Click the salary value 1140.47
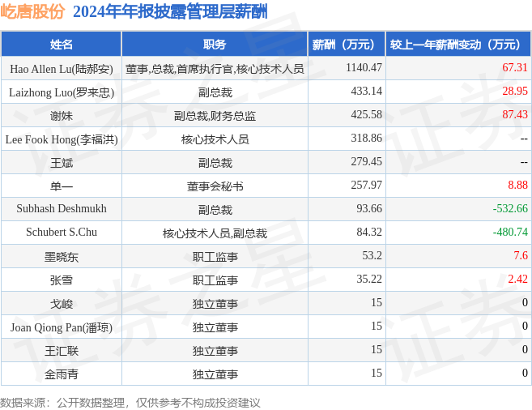532x410 pixels. [364, 67]
